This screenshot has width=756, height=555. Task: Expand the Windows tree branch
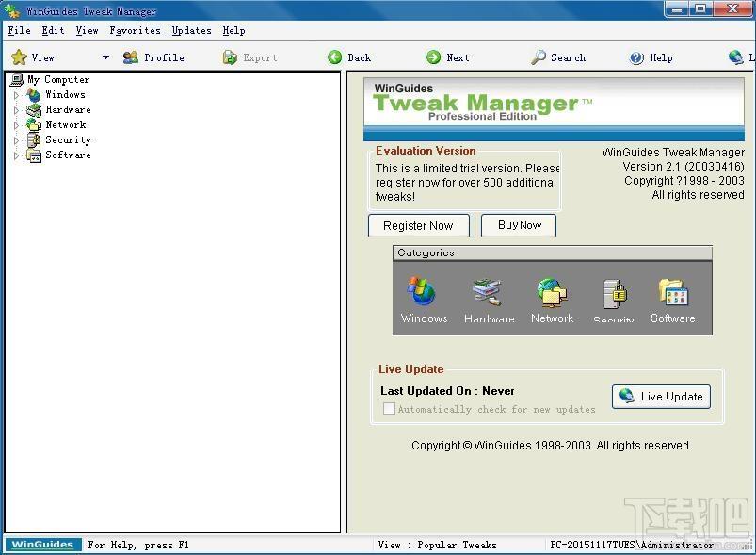[x=16, y=95]
